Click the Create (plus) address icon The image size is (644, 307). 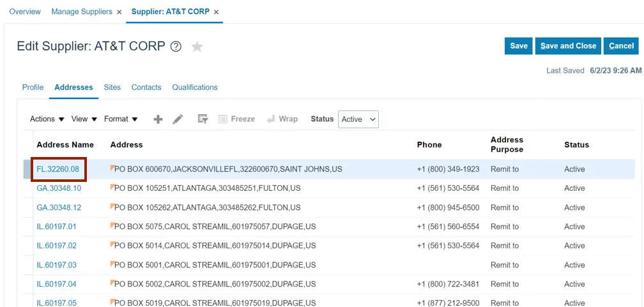pos(158,119)
